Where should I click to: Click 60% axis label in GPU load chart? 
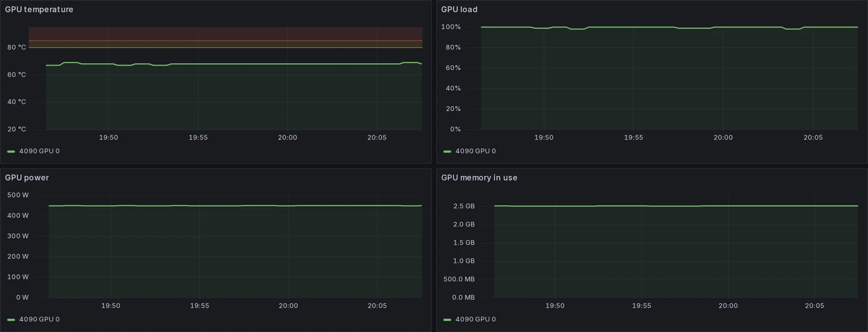(453, 68)
